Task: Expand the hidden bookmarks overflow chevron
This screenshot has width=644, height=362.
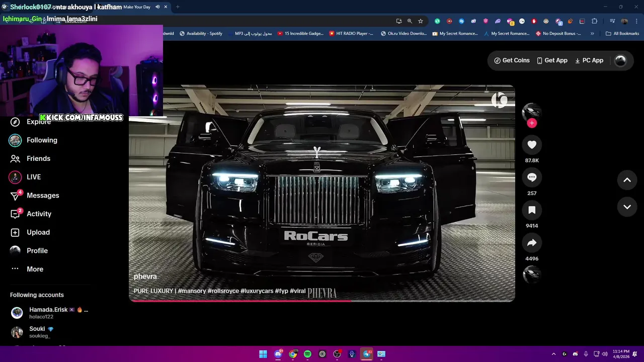Action: point(592,34)
